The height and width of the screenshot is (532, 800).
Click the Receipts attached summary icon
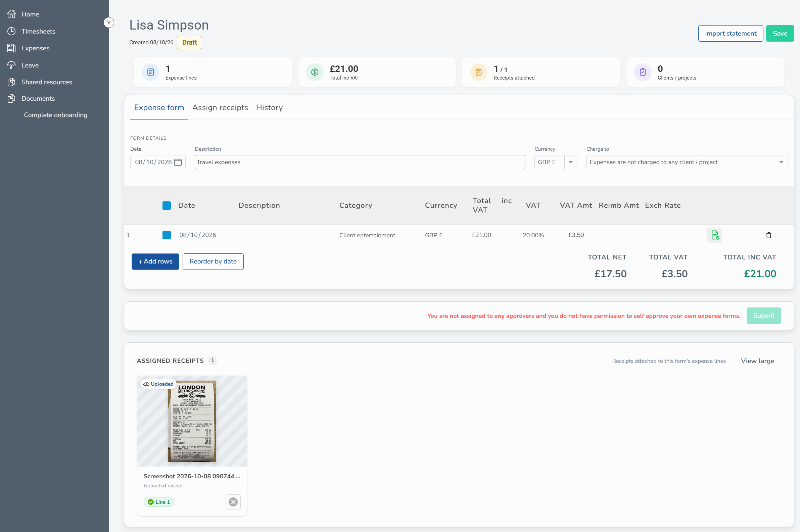(479, 72)
